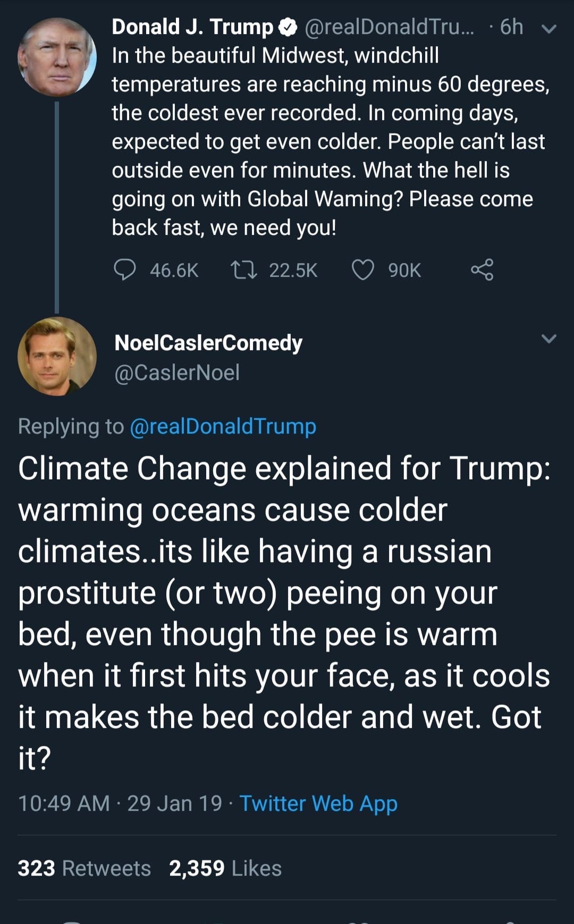The image size is (574, 924).
Task: View the 323 Retweets list
Action: pyautogui.click(x=85, y=868)
